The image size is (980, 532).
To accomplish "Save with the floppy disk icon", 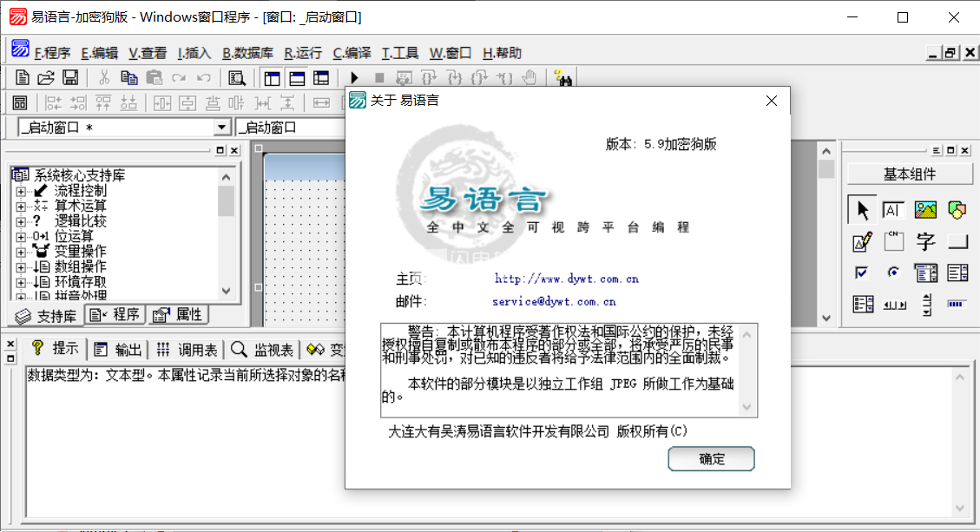I will (70, 77).
